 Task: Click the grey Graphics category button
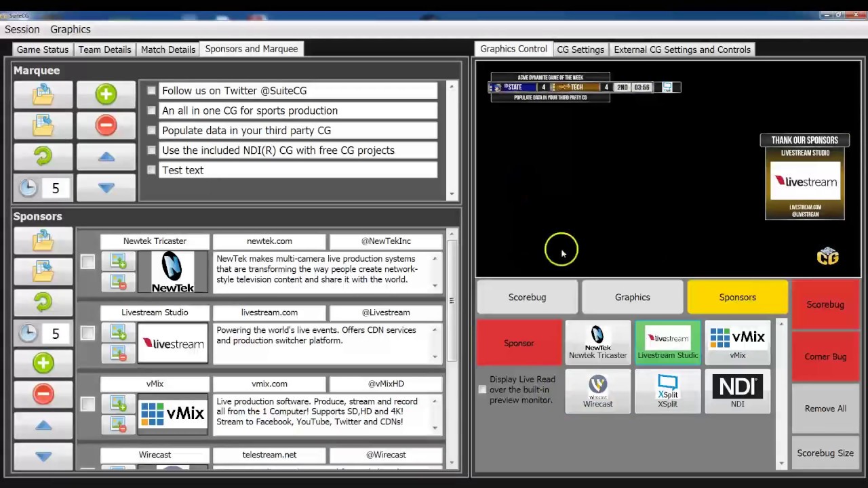[x=632, y=297]
